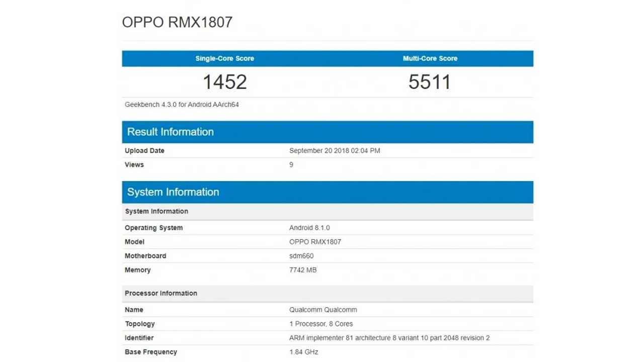This screenshot has width=644, height=362.
Task: Click the blue System Information section header
Action: tap(328, 192)
